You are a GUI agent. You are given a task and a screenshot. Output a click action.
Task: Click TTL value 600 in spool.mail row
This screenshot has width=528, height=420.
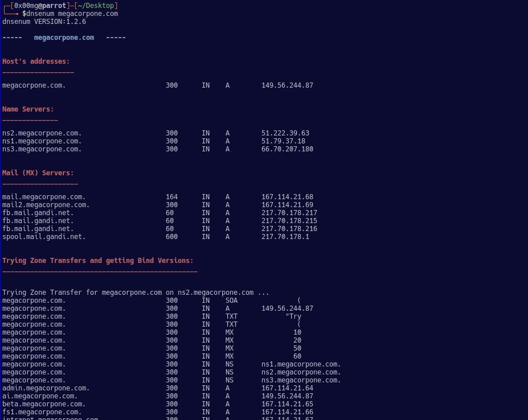(x=172, y=237)
